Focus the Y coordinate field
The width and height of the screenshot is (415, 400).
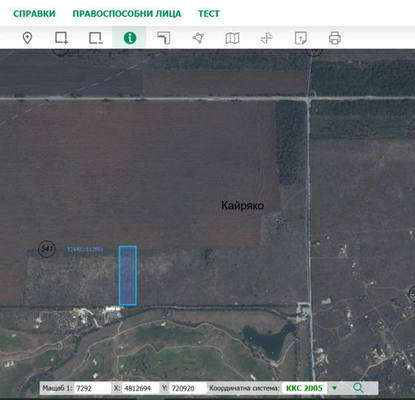[187, 388]
